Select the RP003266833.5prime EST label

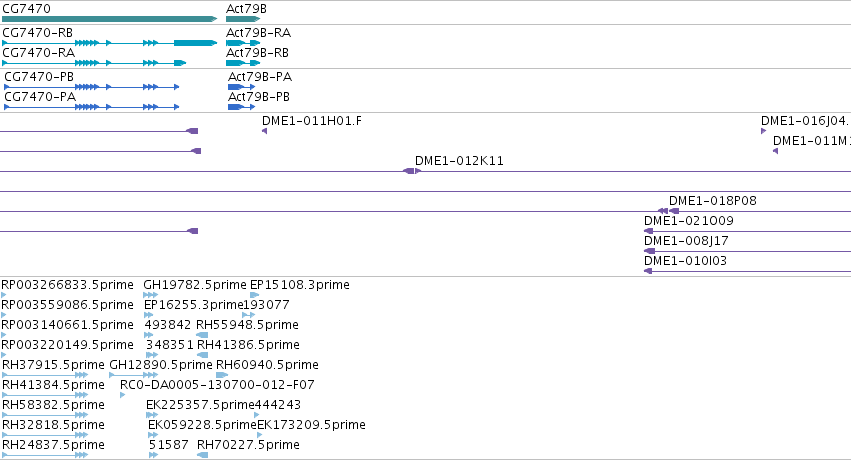point(67,285)
